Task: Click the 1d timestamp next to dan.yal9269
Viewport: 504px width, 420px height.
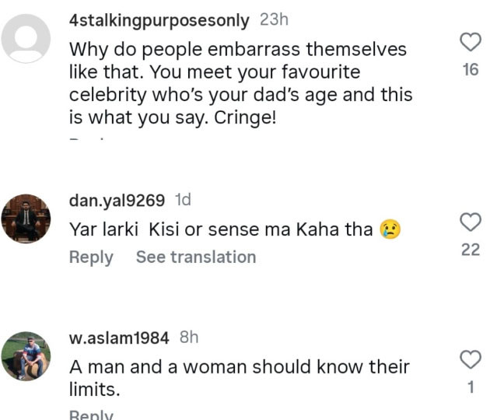Action: click(x=183, y=201)
